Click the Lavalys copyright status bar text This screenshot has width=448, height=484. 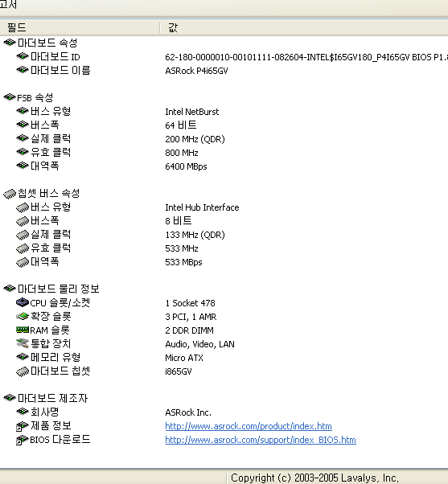click(x=314, y=478)
